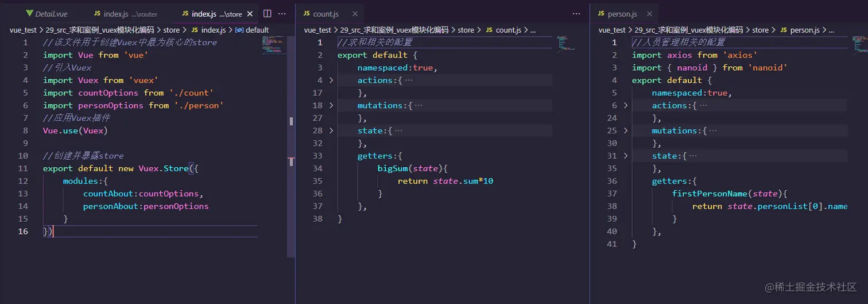The width and height of the screenshot is (868, 304).
Task: Click 'return state.sum*10' in count.js
Action: tap(445, 181)
